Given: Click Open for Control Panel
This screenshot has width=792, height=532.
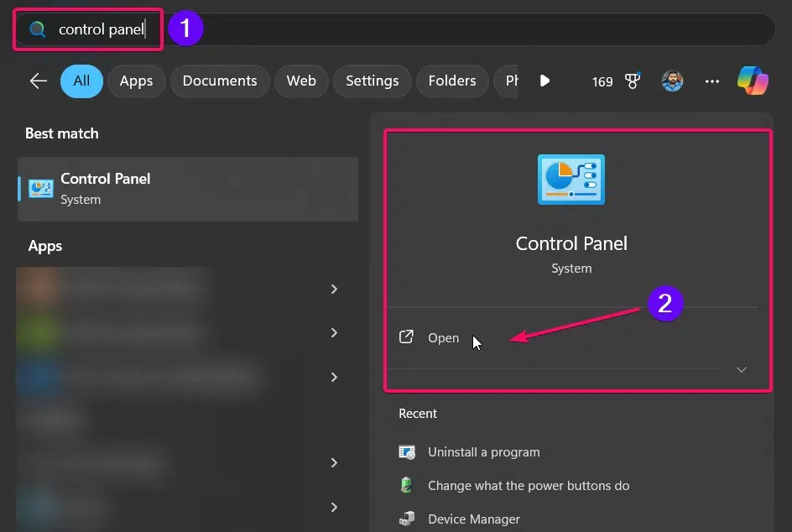Looking at the screenshot, I should [443, 338].
